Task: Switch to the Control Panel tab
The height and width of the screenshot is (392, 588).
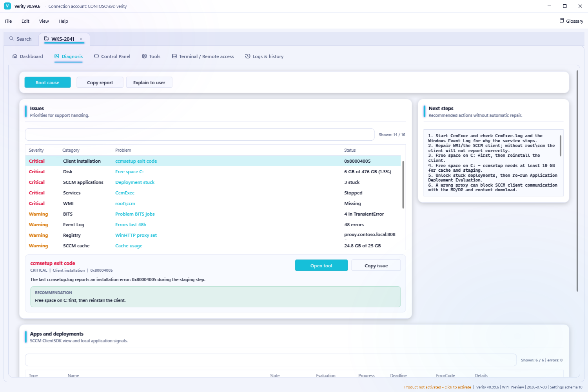Action: [112, 56]
